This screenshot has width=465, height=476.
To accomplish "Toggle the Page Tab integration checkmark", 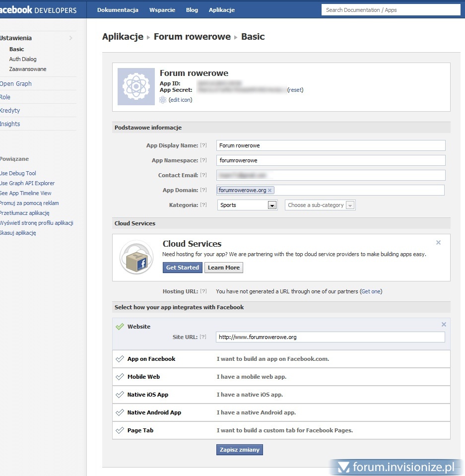I will (x=120, y=430).
